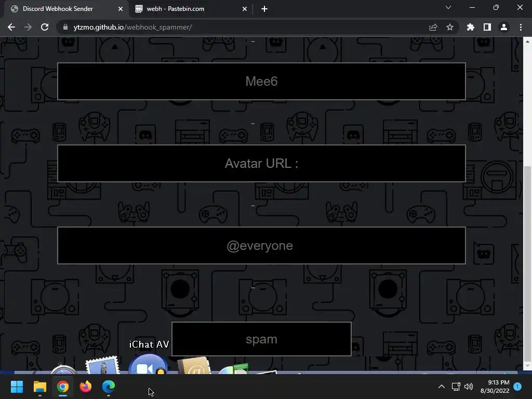Click the Mee6 username field

(x=261, y=82)
